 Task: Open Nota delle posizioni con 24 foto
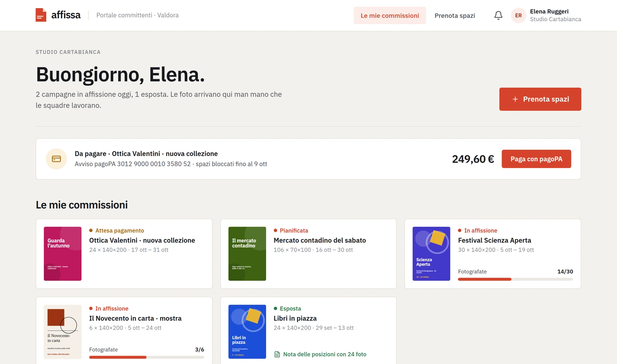[x=320, y=354]
